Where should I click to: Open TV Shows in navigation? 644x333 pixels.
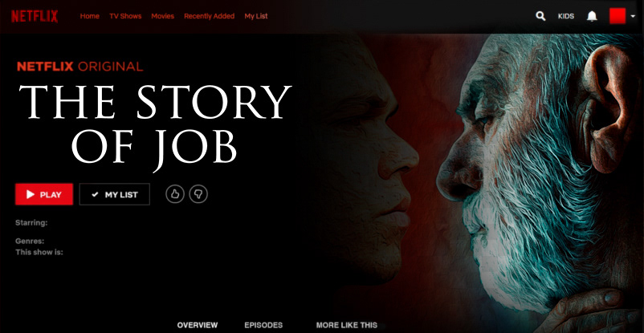pos(125,16)
